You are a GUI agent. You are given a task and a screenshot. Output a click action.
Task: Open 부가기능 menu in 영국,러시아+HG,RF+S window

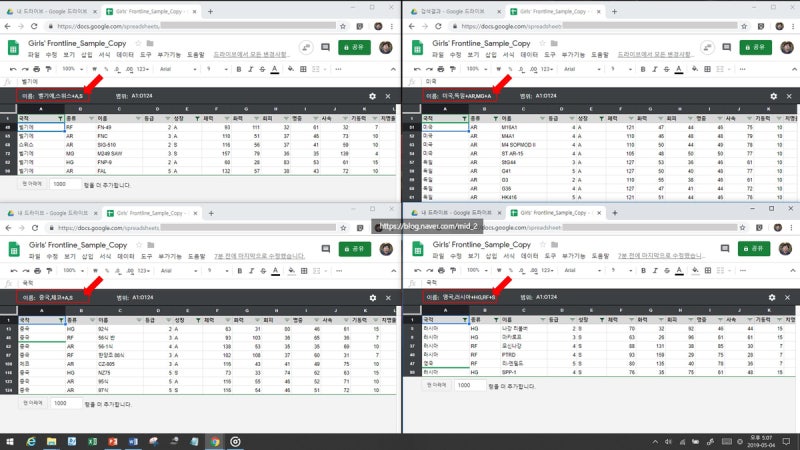[573, 256]
